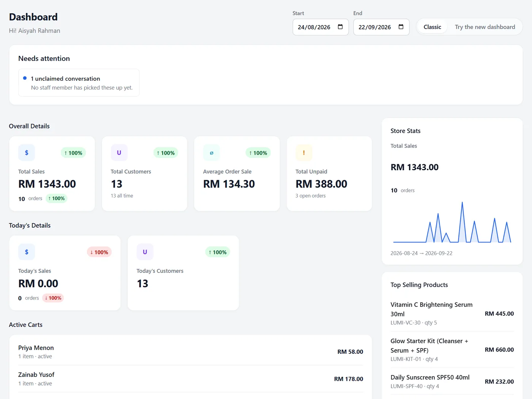Click the 2026-08-24 → 2026-09-22 date range text
Viewport: 532px width, 399px height.
[x=421, y=253]
